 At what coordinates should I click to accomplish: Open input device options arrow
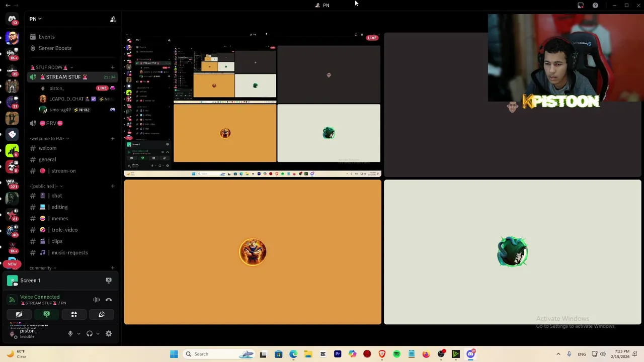pyautogui.click(x=78, y=333)
